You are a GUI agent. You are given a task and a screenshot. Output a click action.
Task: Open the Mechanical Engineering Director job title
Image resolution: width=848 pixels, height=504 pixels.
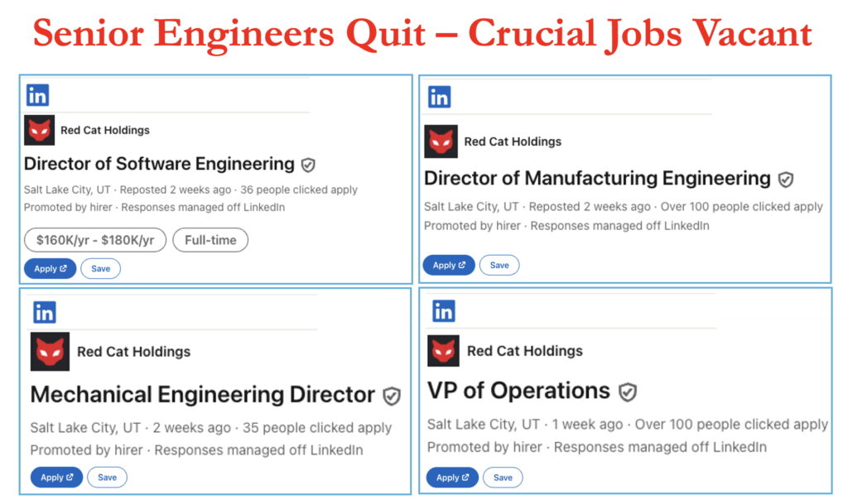(x=202, y=395)
